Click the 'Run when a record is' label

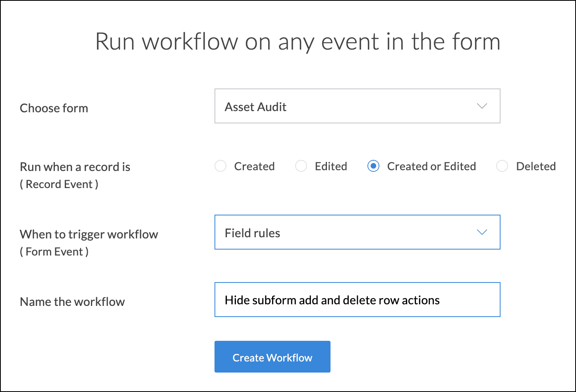75,167
